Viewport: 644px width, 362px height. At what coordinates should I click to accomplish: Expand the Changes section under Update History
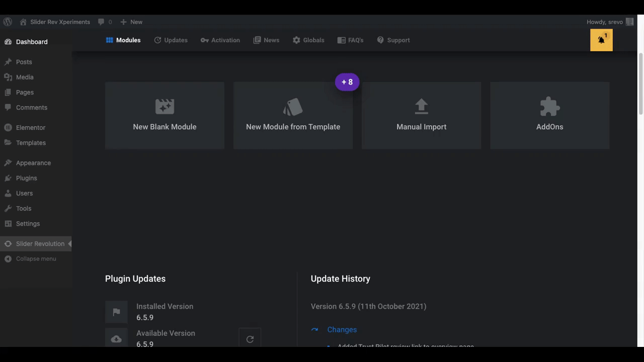click(342, 329)
